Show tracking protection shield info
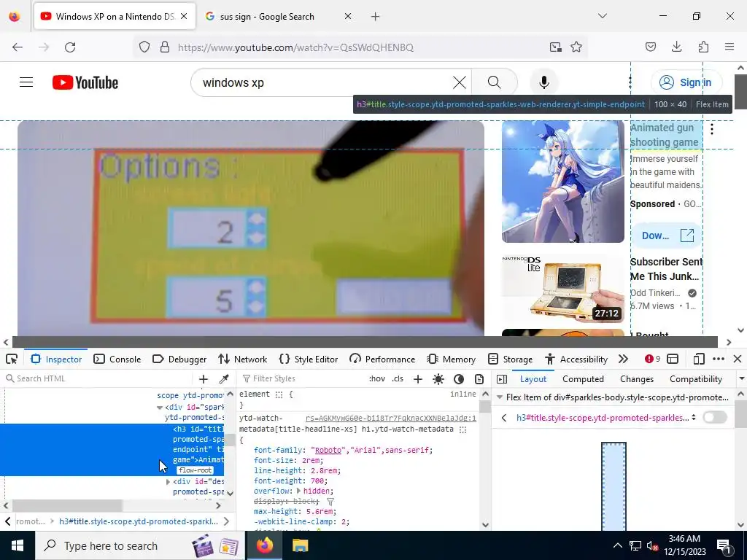The width and height of the screenshot is (747, 560). coord(144,47)
